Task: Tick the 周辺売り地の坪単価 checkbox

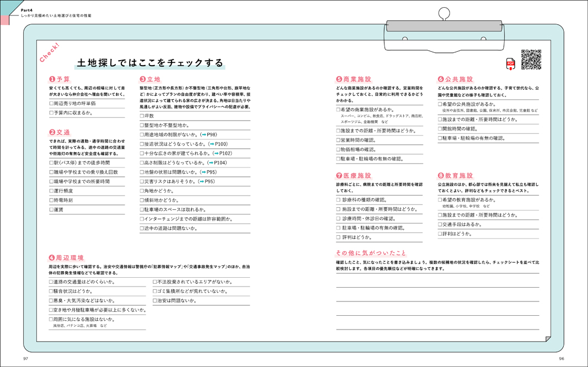Action: pyautogui.click(x=51, y=104)
